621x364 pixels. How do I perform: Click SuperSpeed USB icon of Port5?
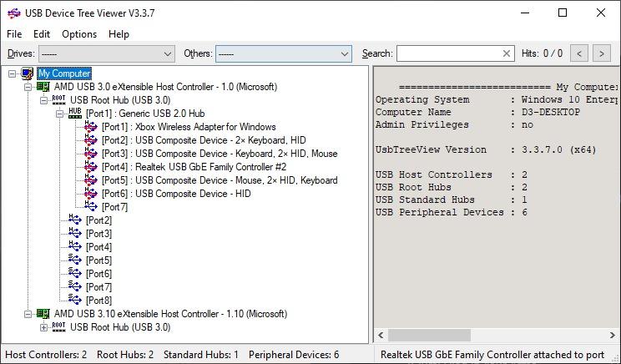75,260
